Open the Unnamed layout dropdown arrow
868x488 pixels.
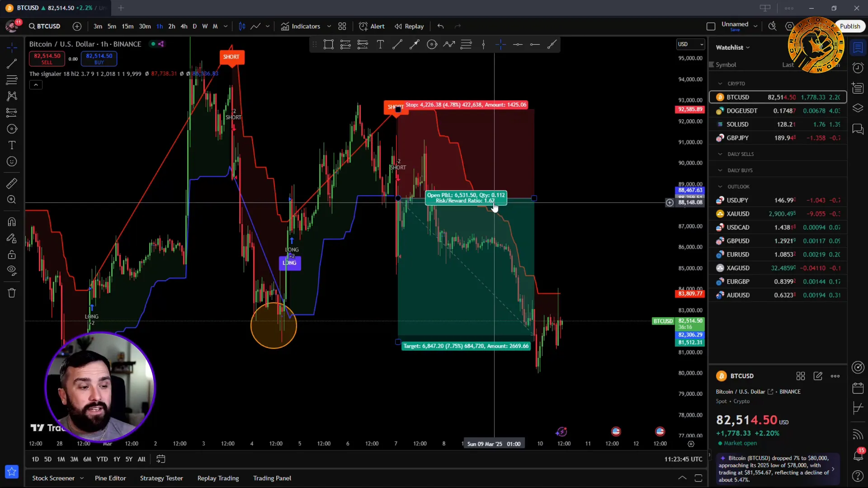(755, 26)
